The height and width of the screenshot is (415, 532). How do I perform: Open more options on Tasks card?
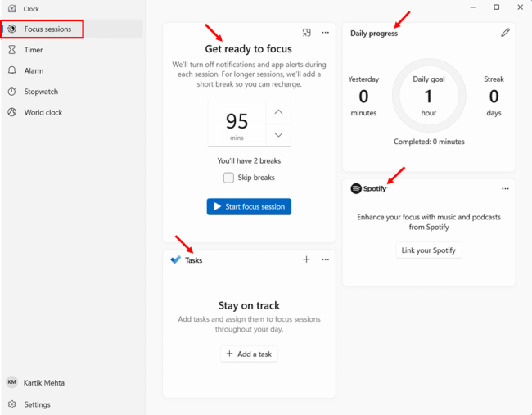pos(326,259)
